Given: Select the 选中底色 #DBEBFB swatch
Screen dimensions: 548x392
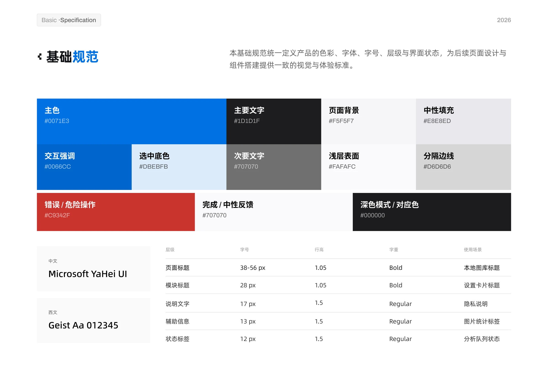Looking at the screenshot, I should click(x=179, y=167).
